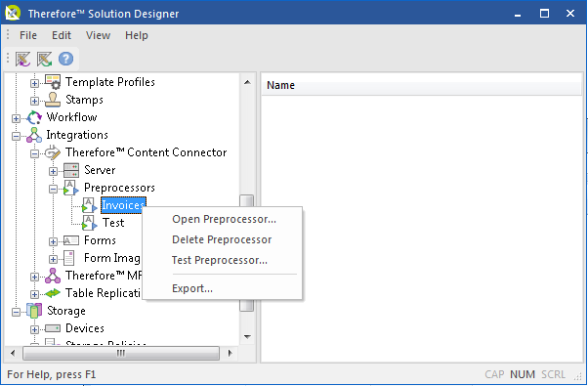Click the Name column header

(x=421, y=86)
